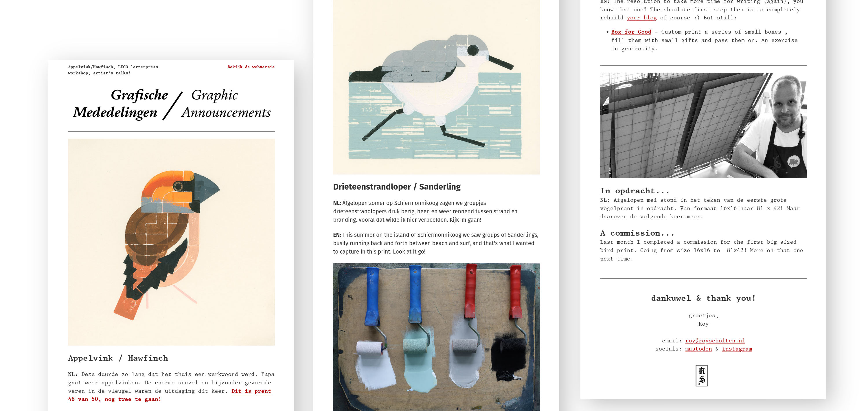Click the black-and-white photo of Roy

click(x=703, y=125)
